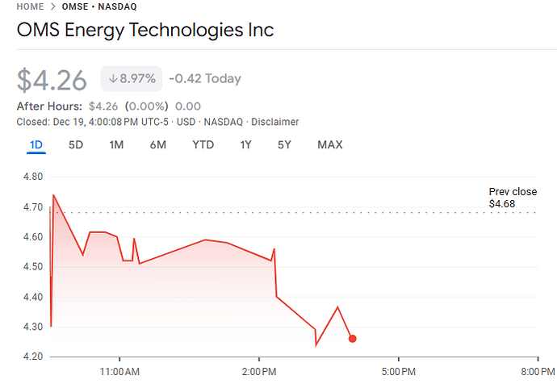
Task: Click the red current price dot
Action: click(353, 339)
